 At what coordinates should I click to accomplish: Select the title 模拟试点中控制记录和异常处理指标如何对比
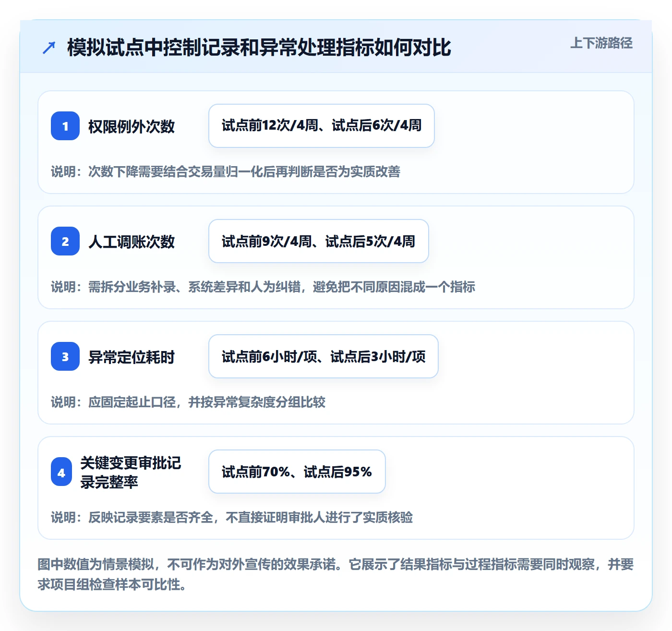point(259,48)
